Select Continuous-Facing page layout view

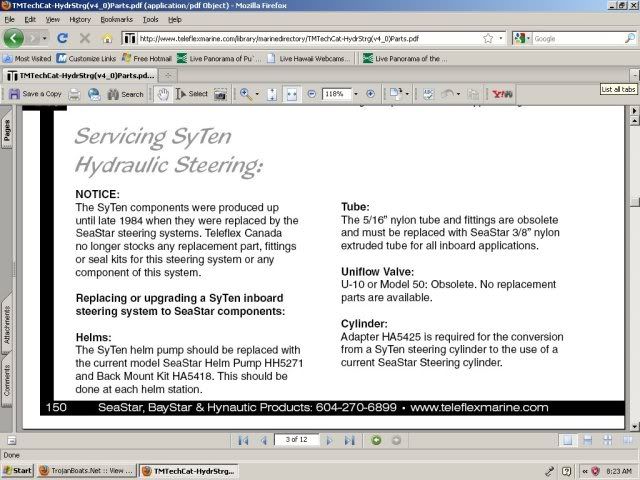click(x=607, y=440)
